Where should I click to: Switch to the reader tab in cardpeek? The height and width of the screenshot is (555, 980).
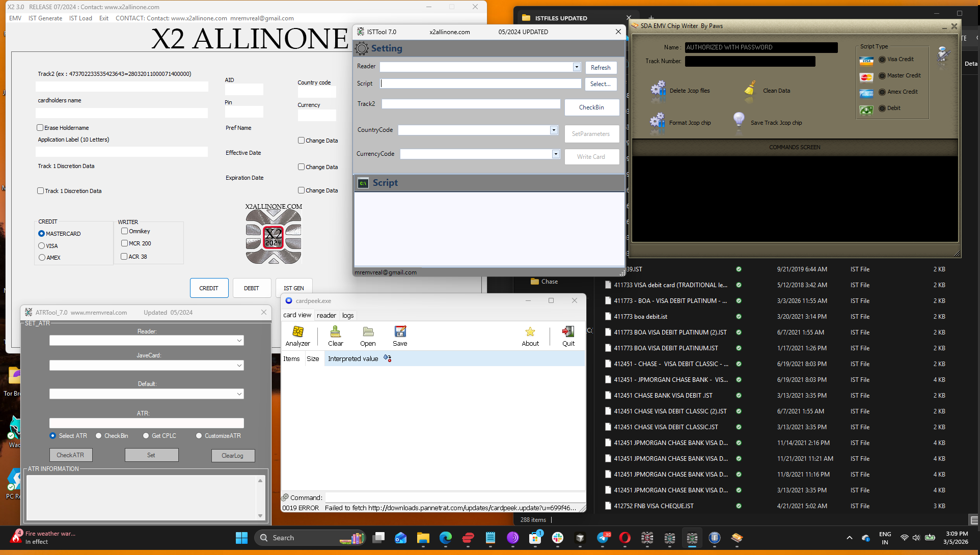(x=326, y=315)
